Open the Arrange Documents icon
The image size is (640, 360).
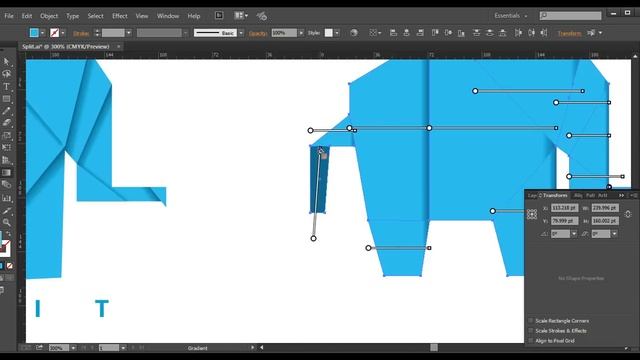(241, 16)
